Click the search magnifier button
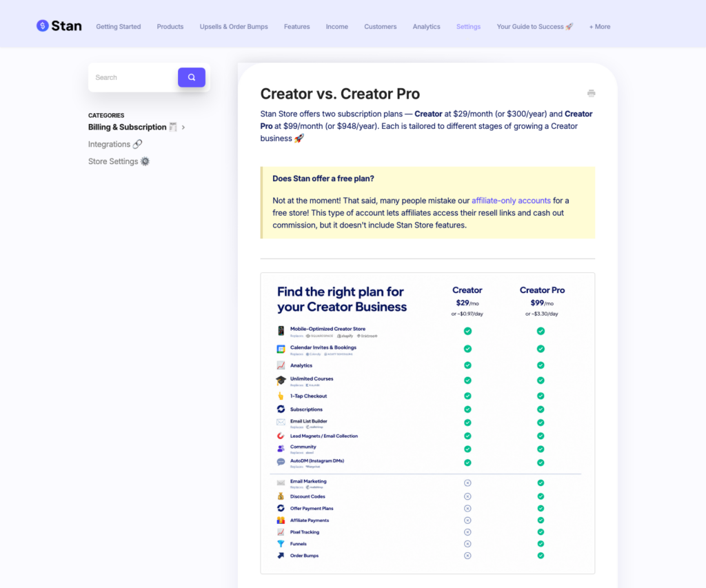Screen dimensions: 706x588 (x=192, y=77)
